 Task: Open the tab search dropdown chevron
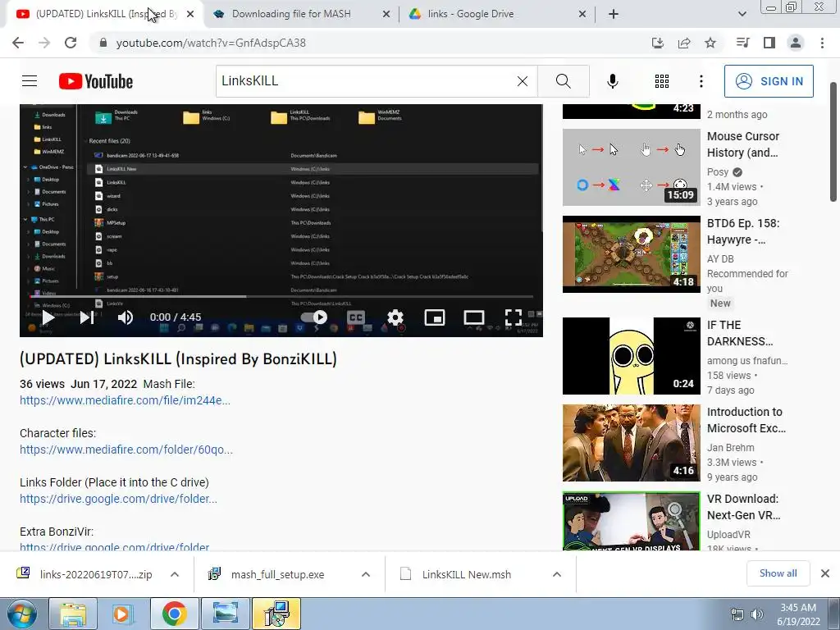(742, 14)
